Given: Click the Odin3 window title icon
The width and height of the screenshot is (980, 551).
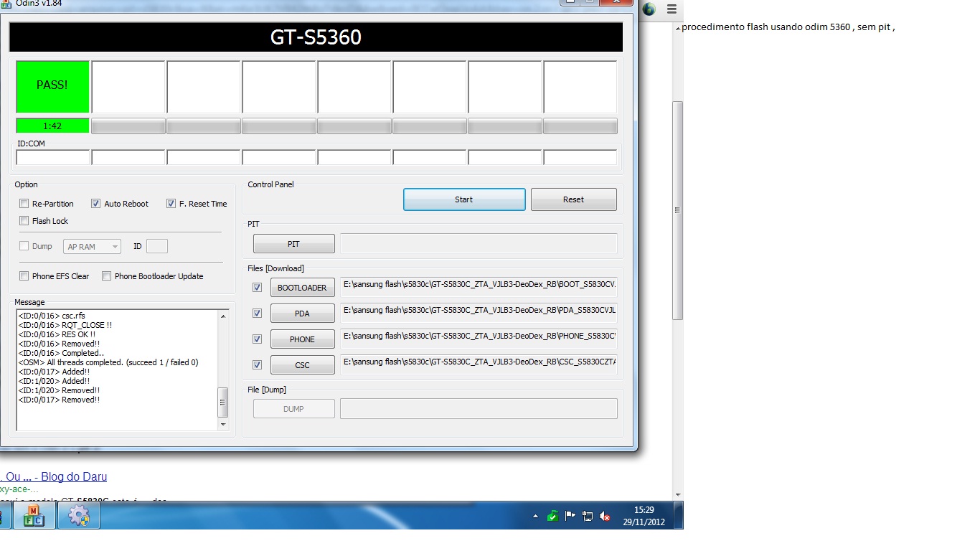Looking at the screenshot, I should click(x=7, y=3).
